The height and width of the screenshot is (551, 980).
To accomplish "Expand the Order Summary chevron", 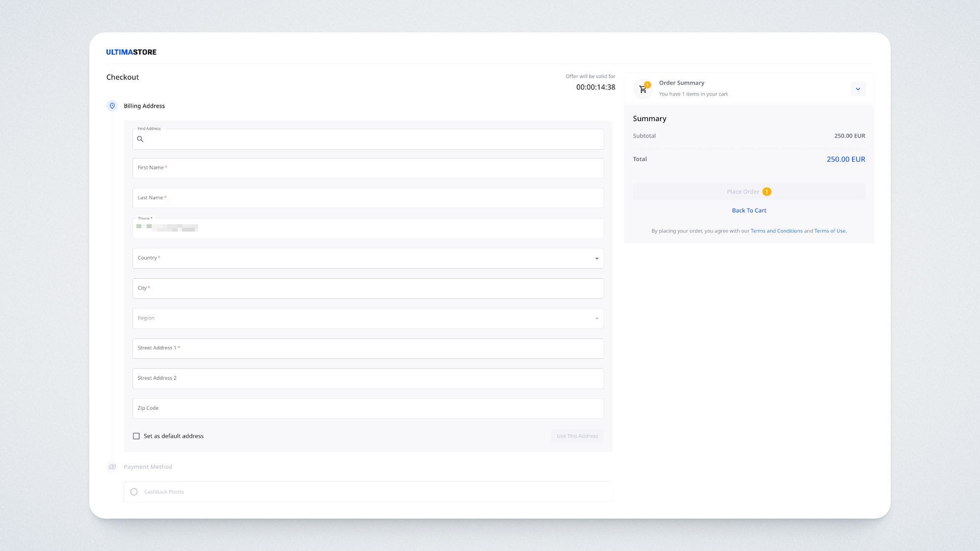I will 858,89.
